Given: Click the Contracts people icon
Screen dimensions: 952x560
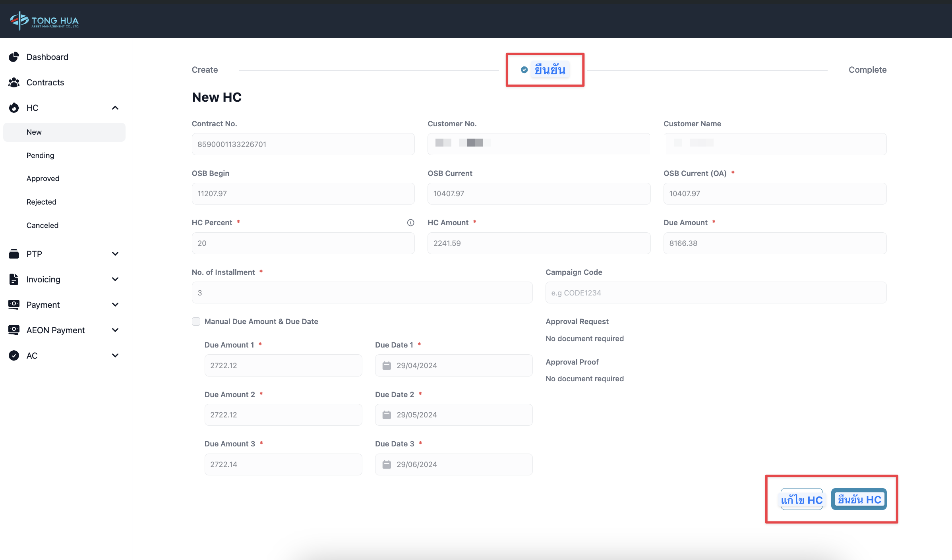Looking at the screenshot, I should tap(14, 82).
